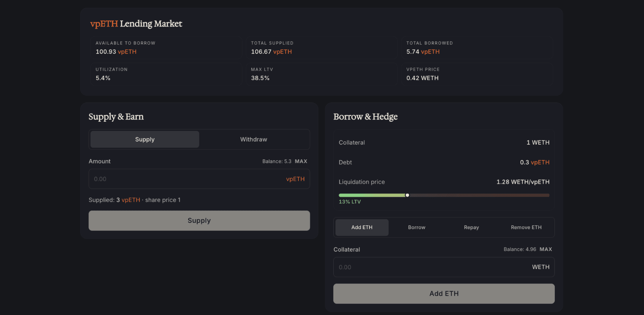Select the Borrow tab
The width and height of the screenshot is (644, 315).
click(x=417, y=227)
